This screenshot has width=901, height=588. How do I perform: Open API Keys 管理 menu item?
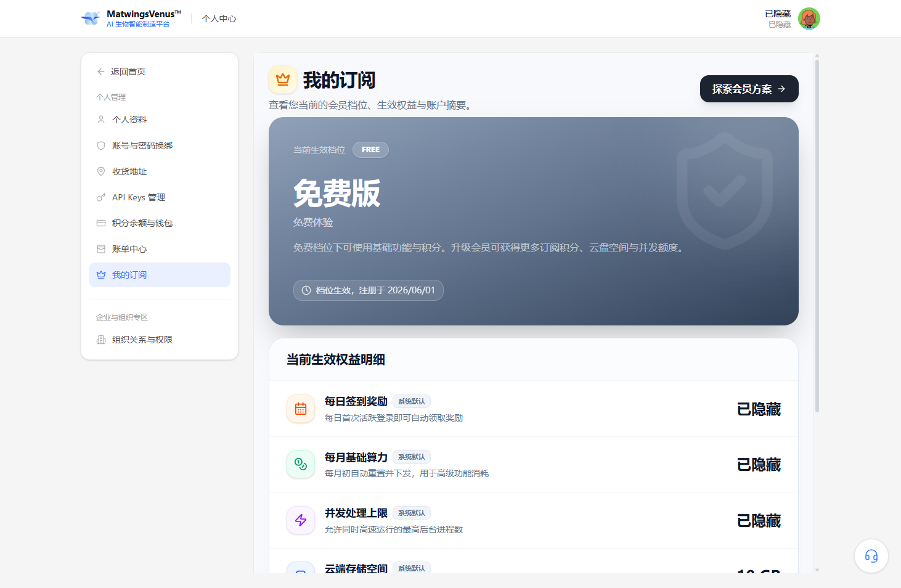(160, 197)
